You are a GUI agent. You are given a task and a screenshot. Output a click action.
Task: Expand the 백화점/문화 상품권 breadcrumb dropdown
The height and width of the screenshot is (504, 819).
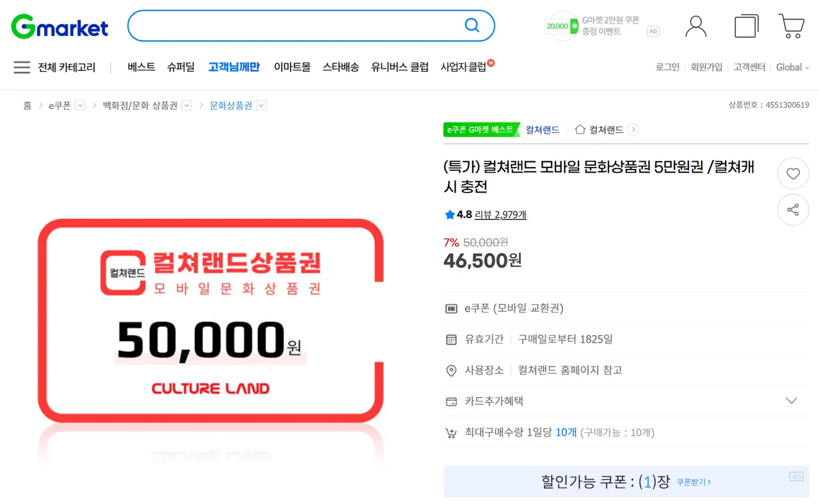click(x=186, y=106)
